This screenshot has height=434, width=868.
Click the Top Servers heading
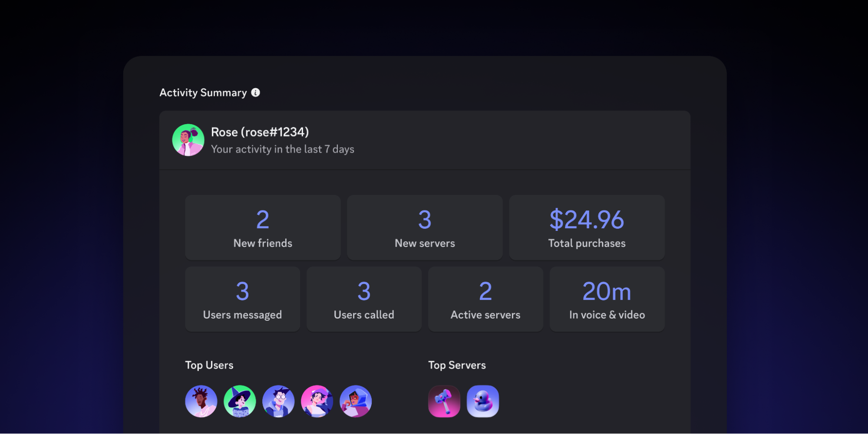pyautogui.click(x=457, y=365)
